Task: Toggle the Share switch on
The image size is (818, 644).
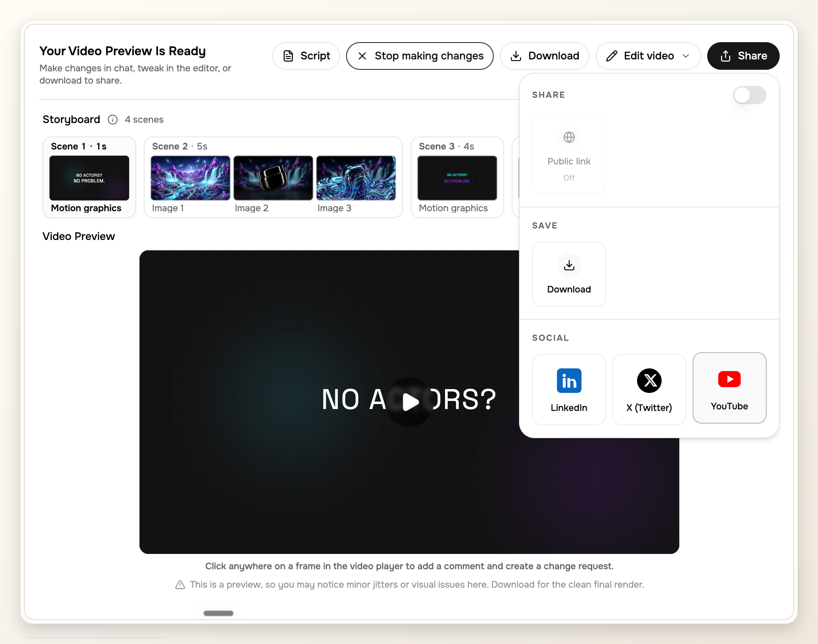Action: [749, 95]
